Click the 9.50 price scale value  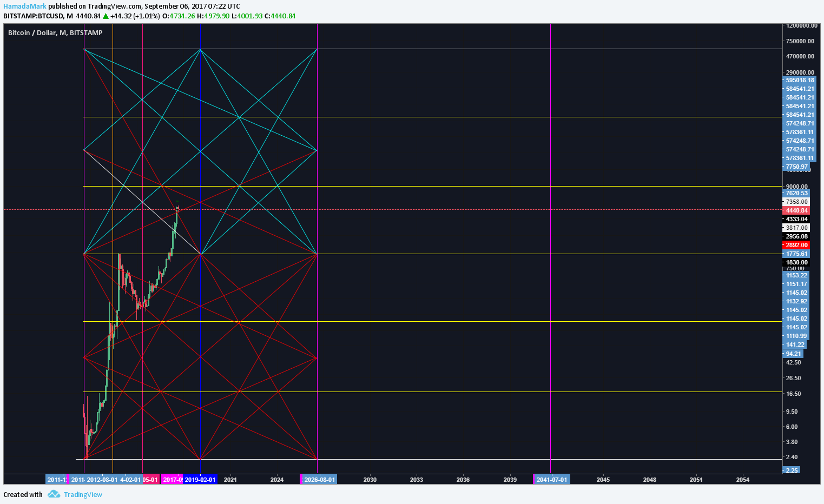pyautogui.click(x=792, y=412)
